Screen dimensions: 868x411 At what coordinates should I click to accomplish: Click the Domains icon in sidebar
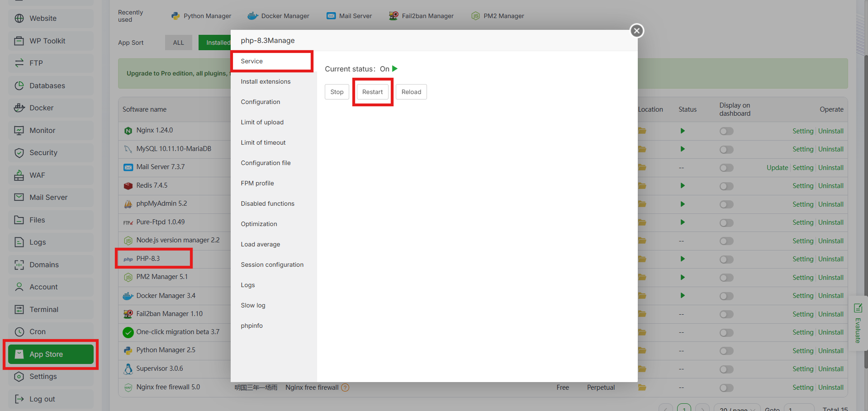coord(19,265)
